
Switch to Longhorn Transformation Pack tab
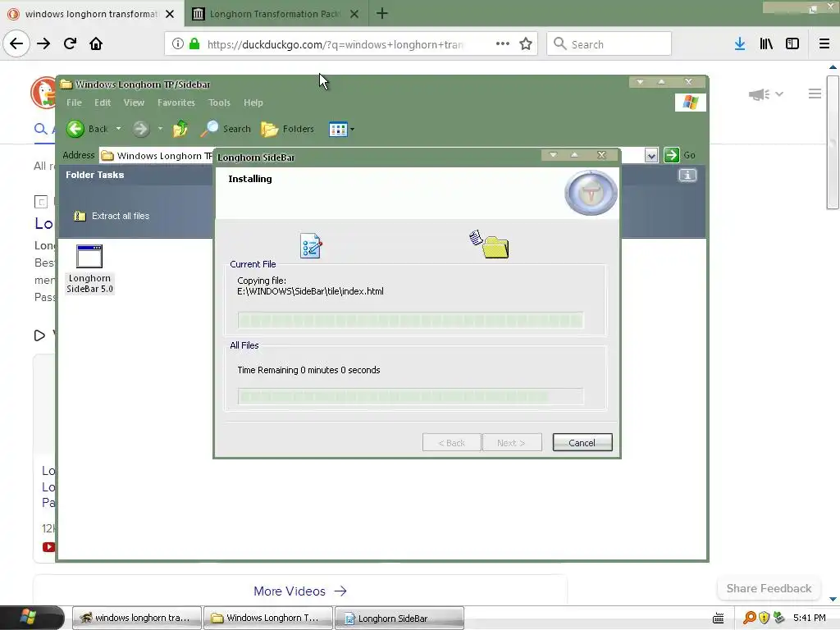pyautogui.click(x=276, y=14)
